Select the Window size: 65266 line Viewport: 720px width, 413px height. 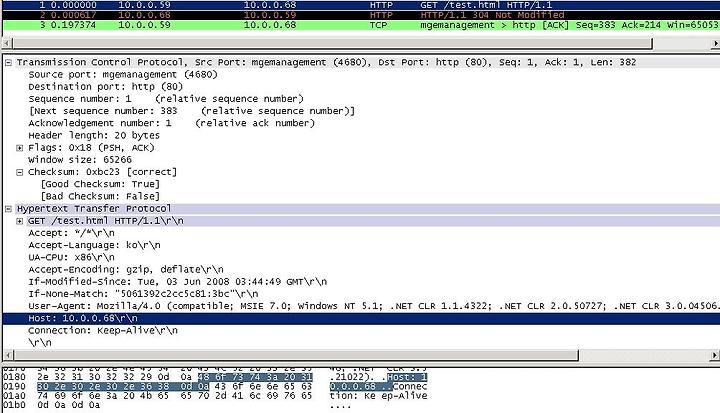click(80, 160)
